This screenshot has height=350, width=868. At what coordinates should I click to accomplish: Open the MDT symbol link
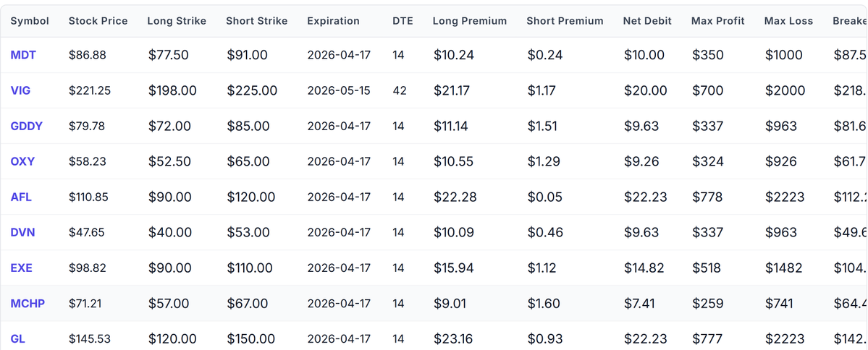(23, 55)
